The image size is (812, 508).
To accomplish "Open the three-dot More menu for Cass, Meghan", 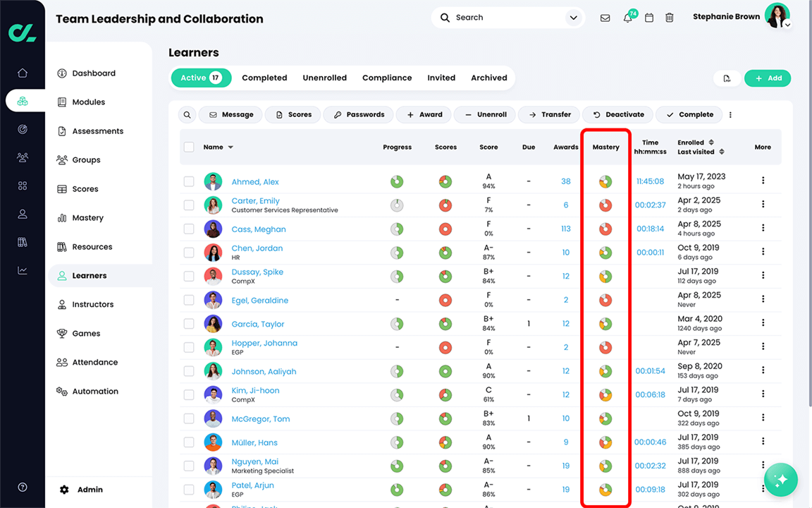I will tap(762, 229).
